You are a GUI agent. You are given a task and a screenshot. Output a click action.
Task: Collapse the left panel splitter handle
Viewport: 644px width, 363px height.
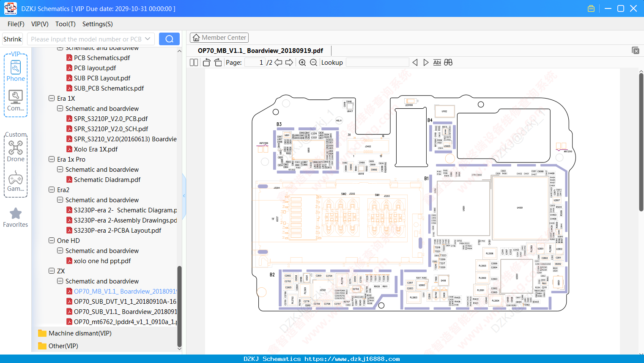pyautogui.click(x=184, y=195)
